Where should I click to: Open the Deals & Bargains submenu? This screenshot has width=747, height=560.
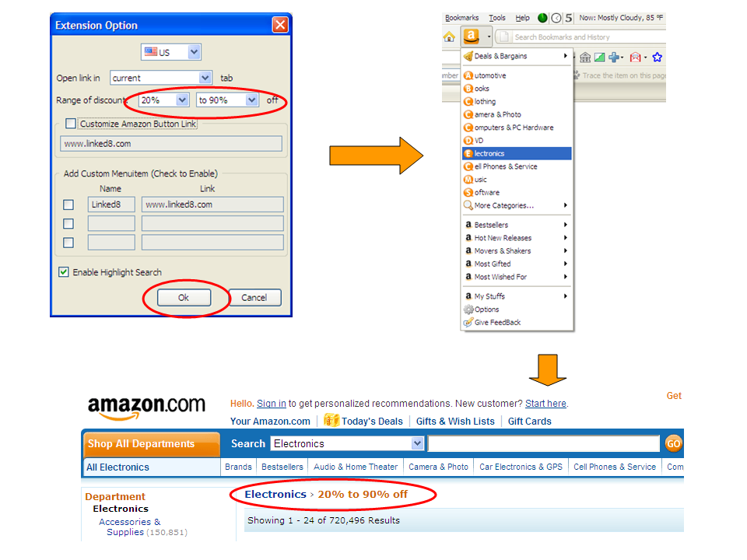[x=517, y=56]
